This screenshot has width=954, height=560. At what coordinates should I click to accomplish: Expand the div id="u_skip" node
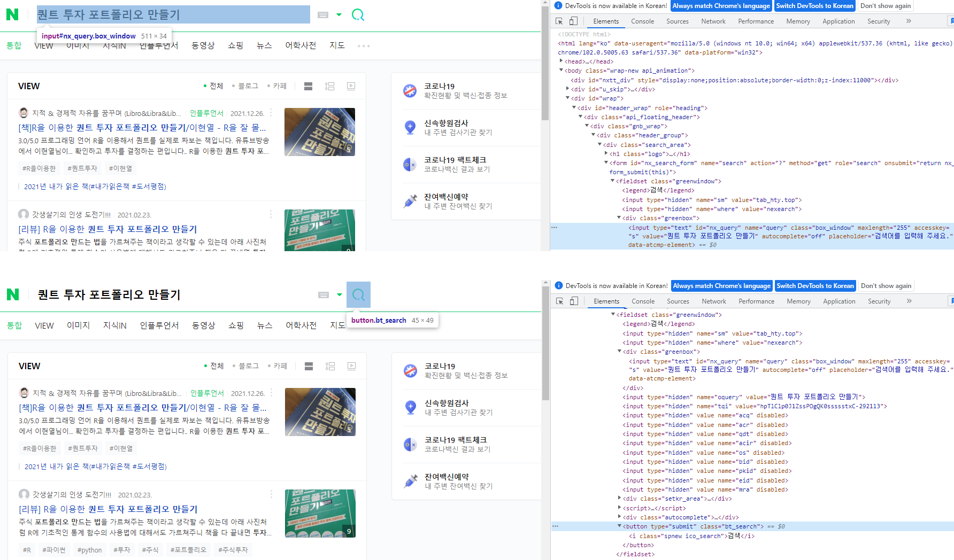567,89
